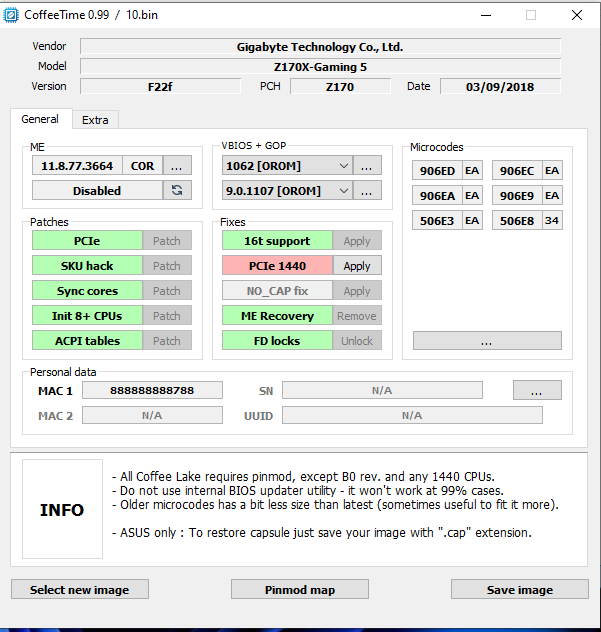Screen dimensions: 601x632
Task: Click the 16t support status label
Action: coord(277,241)
